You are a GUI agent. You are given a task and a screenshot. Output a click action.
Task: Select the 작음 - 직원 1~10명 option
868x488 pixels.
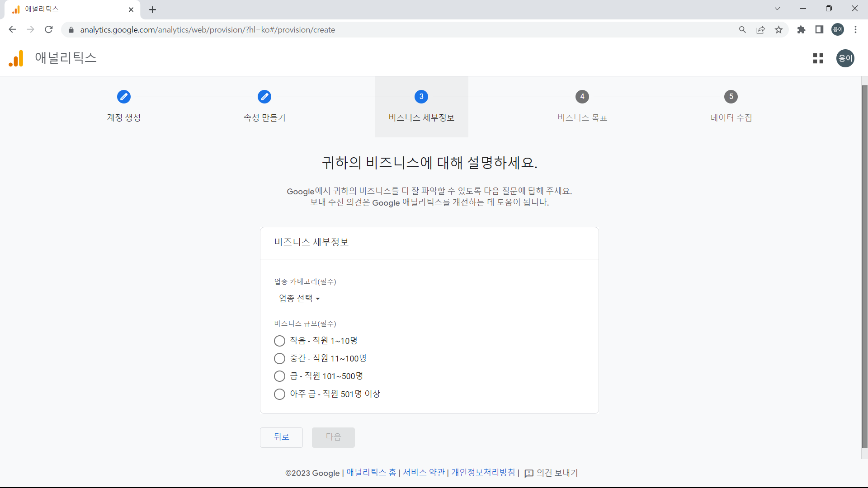coord(279,341)
